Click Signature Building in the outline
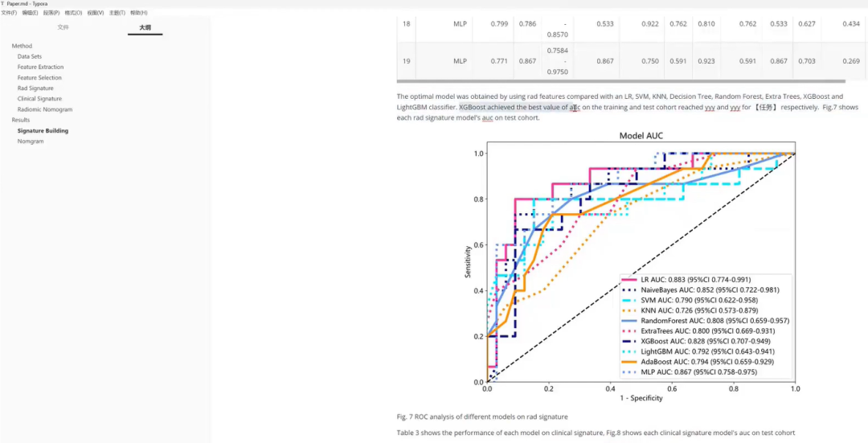Screen dimensions: 868x443 [x=43, y=131]
